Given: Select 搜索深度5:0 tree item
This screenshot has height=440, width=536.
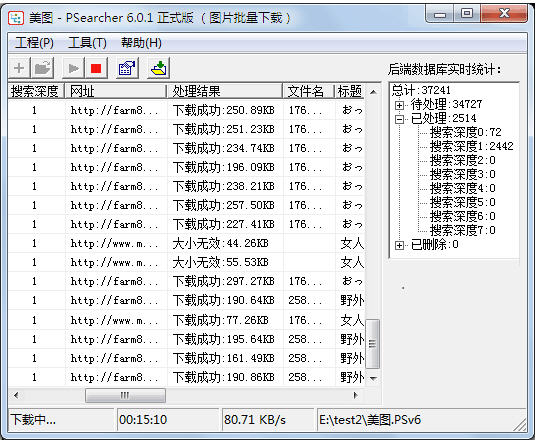Looking at the screenshot, I should (x=463, y=202).
